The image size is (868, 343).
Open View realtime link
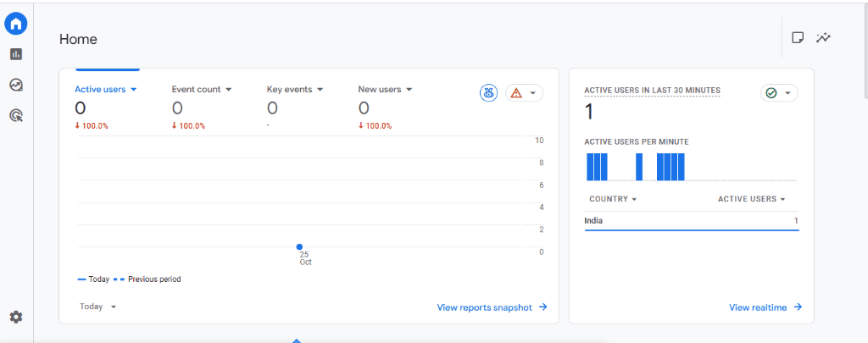(x=765, y=307)
